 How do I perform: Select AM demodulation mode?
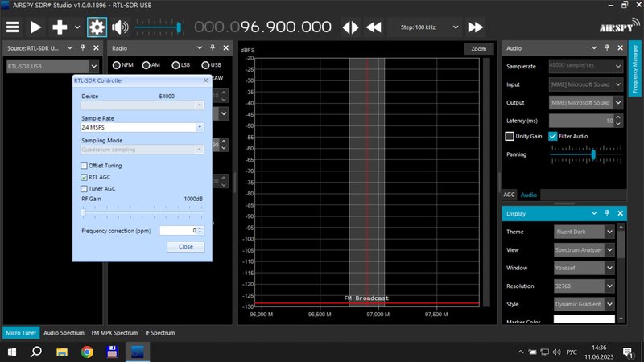coord(151,65)
